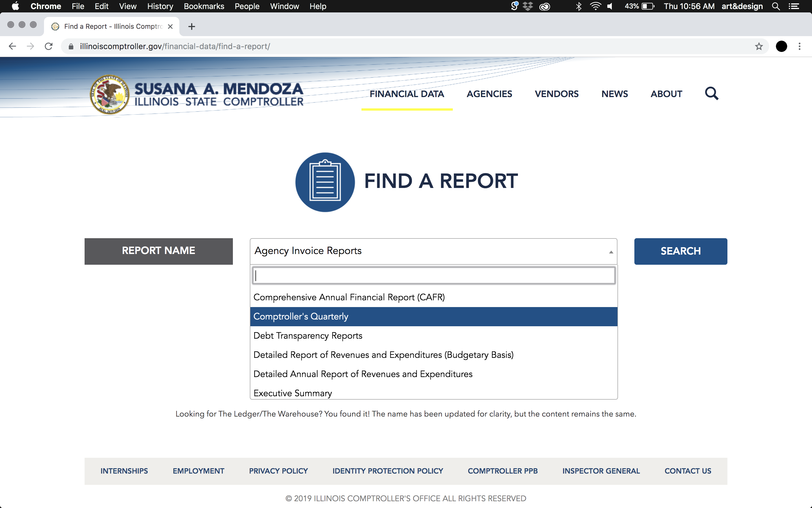
Task: Select Comptroller's Quarterly option
Action: point(434,316)
